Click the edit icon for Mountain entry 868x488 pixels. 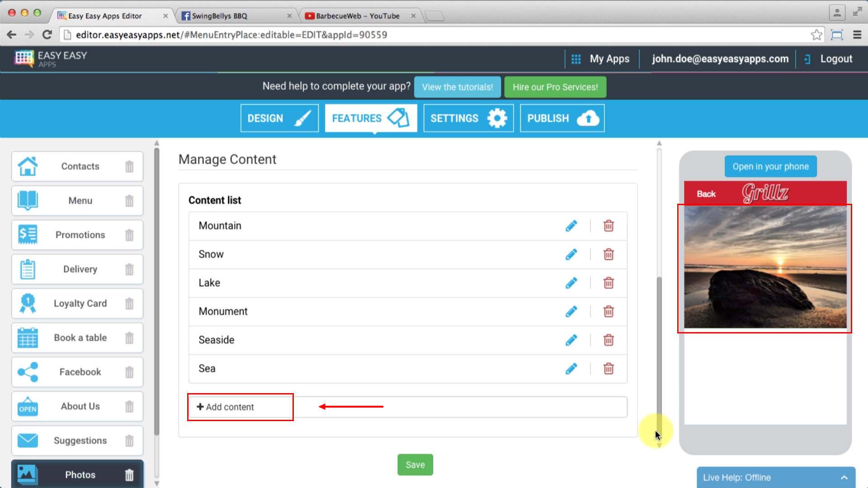571,226
